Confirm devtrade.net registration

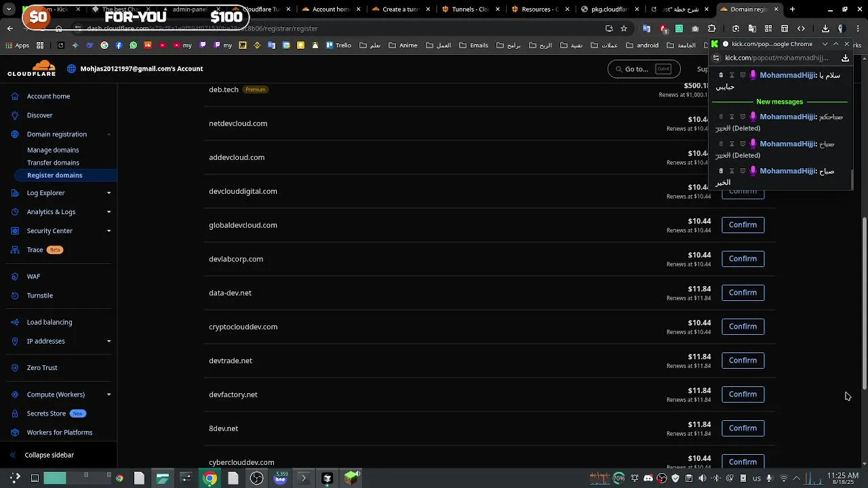743,361
